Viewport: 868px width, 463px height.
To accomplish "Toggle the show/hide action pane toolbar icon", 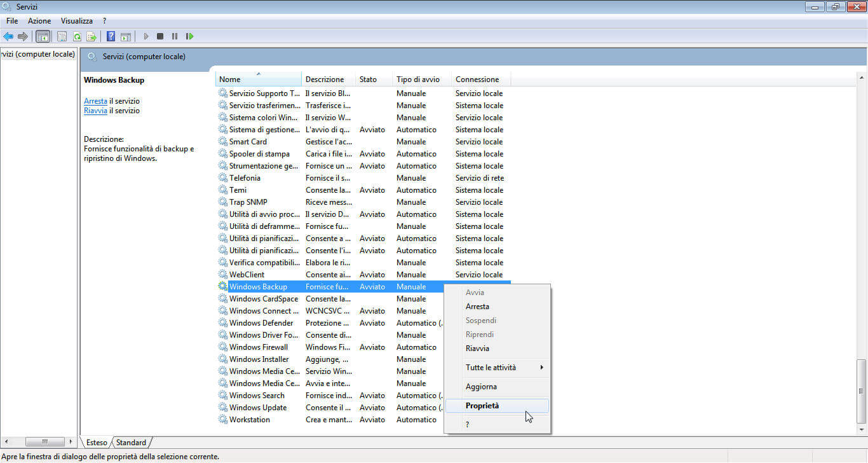I will pyautogui.click(x=126, y=36).
